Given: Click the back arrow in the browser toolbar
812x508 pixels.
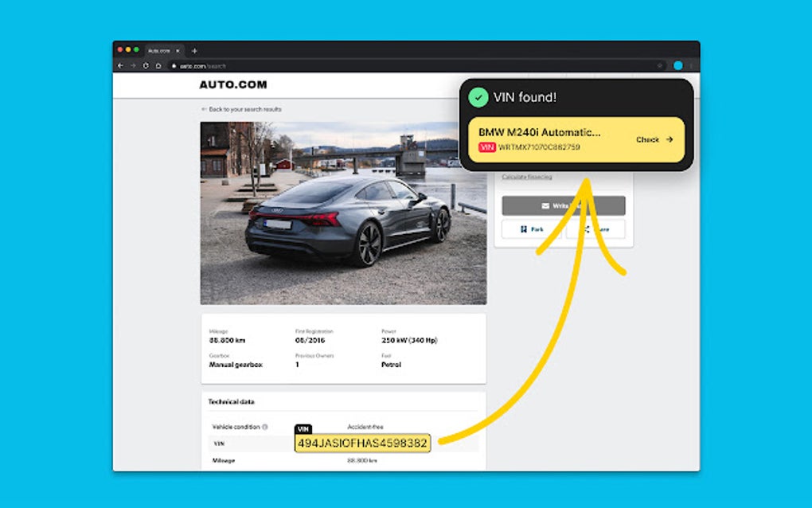Looking at the screenshot, I should coord(119,66).
